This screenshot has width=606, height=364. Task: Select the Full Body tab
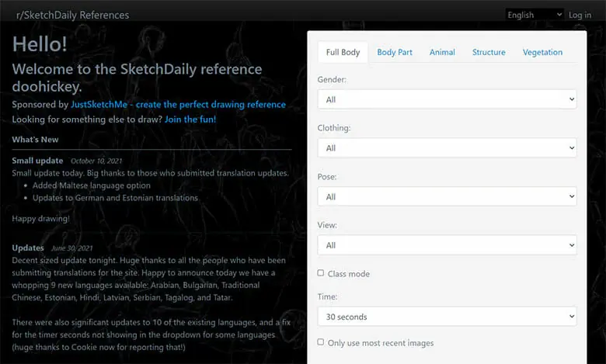tap(343, 52)
